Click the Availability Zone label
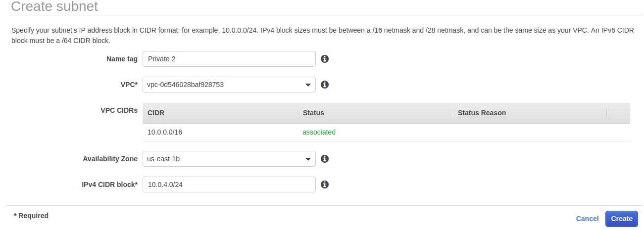Image resolution: width=644 pixels, height=230 pixels. [x=110, y=159]
